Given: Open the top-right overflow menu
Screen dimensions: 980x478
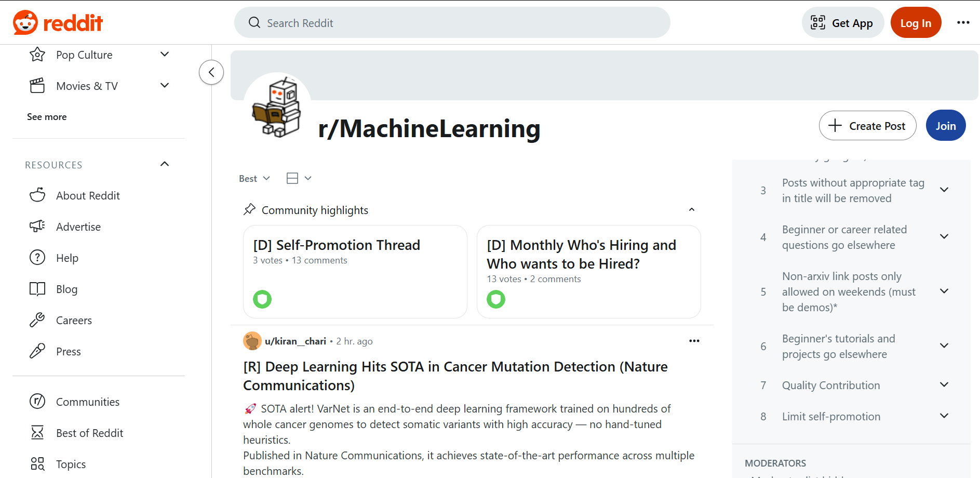Looking at the screenshot, I should (963, 22).
